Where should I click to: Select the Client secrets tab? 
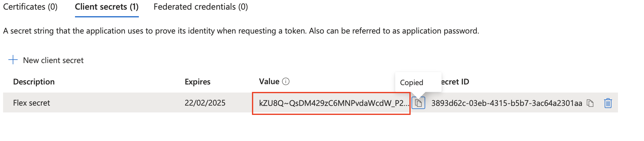pos(107,7)
